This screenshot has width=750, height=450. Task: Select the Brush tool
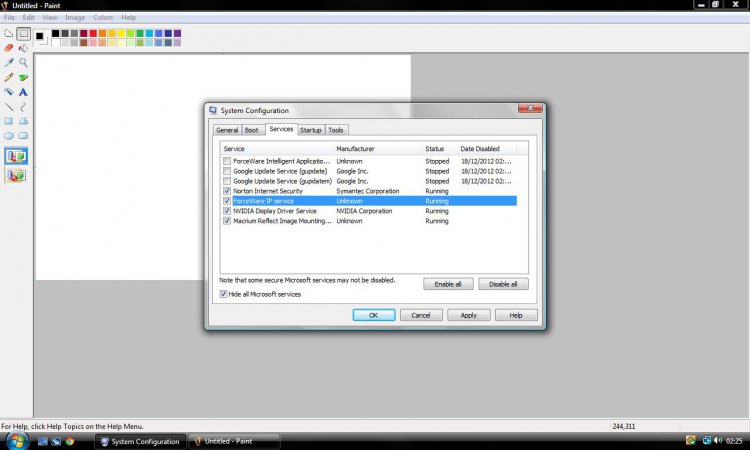[23, 77]
